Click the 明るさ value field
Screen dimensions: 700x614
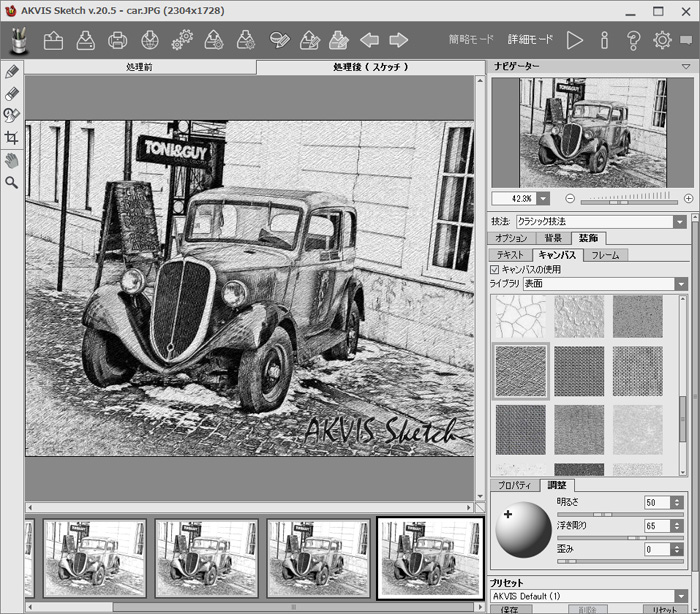pyautogui.click(x=657, y=502)
